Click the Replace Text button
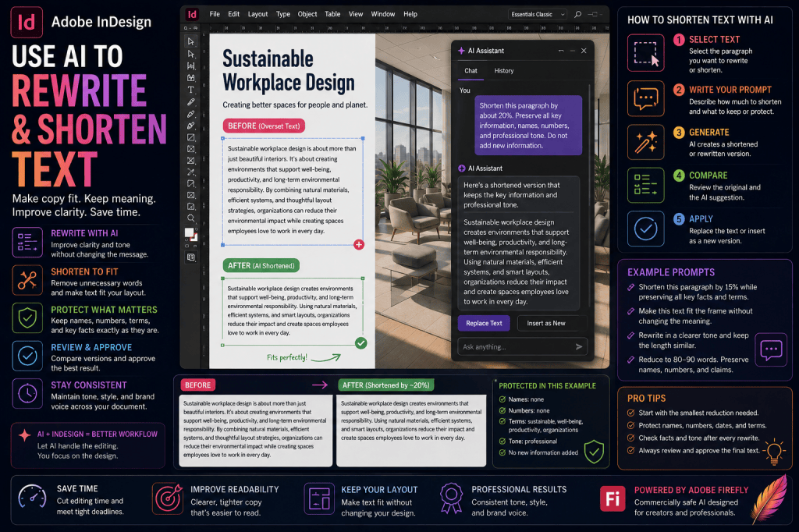 [484, 323]
